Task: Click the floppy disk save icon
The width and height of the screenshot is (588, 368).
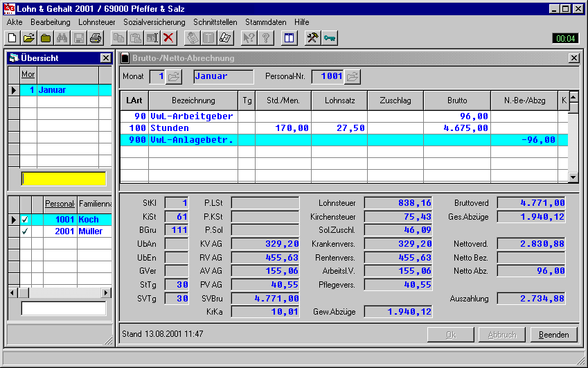Action: (x=79, y=38)
